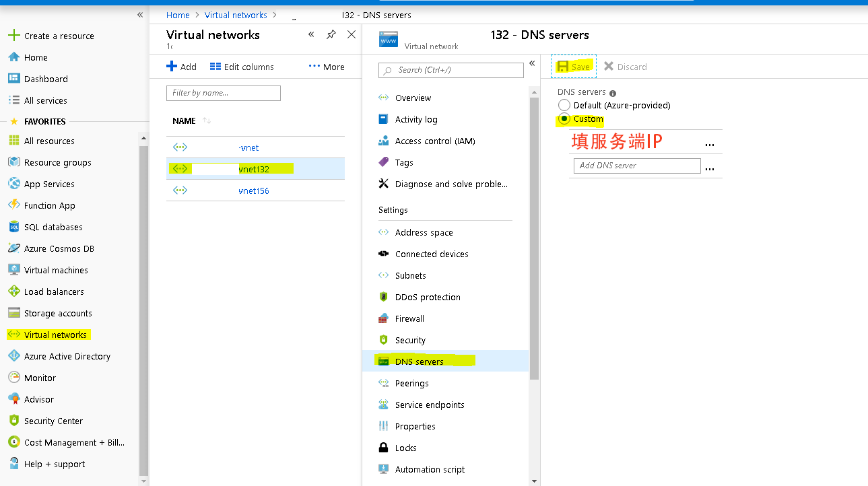This screenshot has height=486, width=868.
Task: Open All resources grid icon
Action: 14,141
